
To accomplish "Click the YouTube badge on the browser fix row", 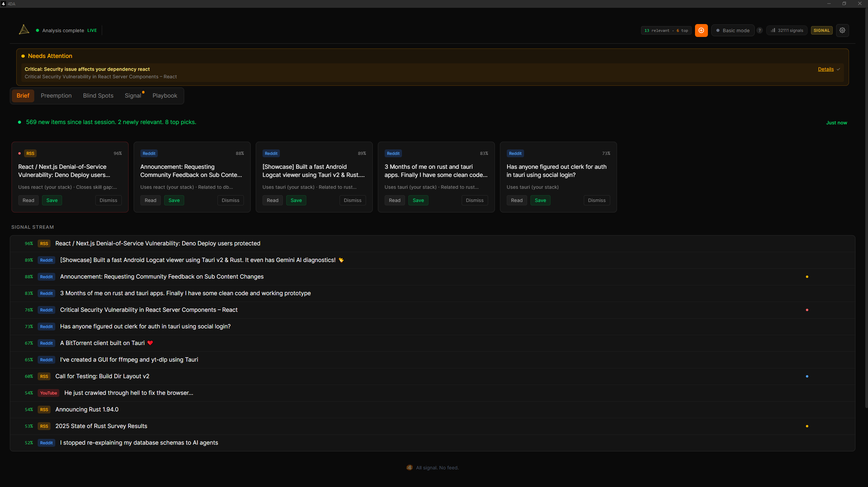I will click(48, 393).
